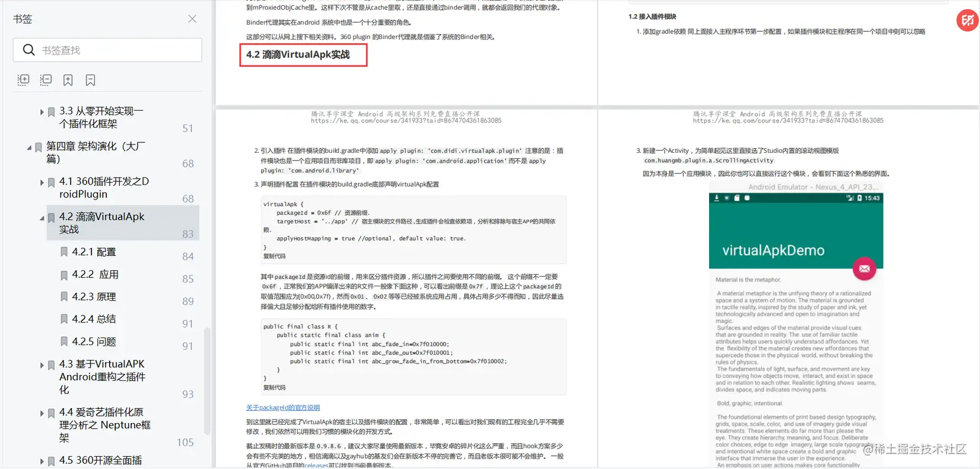Open bookmark 第四章 架构演化（大厂篇）
This screenshot has height=469, width=980.
[96, 152]
